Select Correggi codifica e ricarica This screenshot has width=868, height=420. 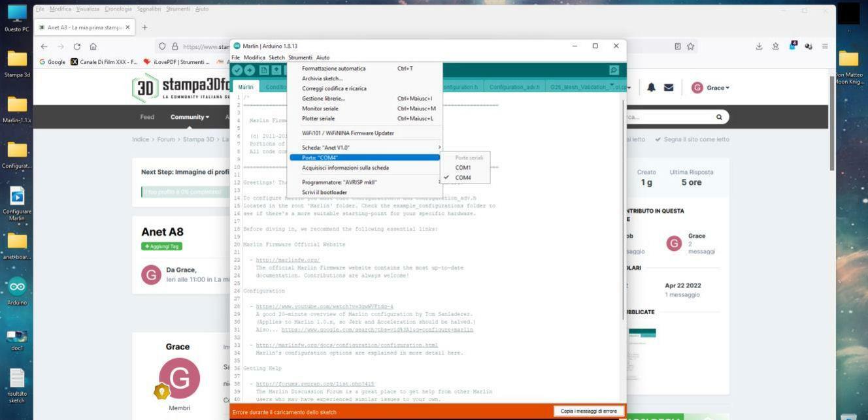(365, 88)
